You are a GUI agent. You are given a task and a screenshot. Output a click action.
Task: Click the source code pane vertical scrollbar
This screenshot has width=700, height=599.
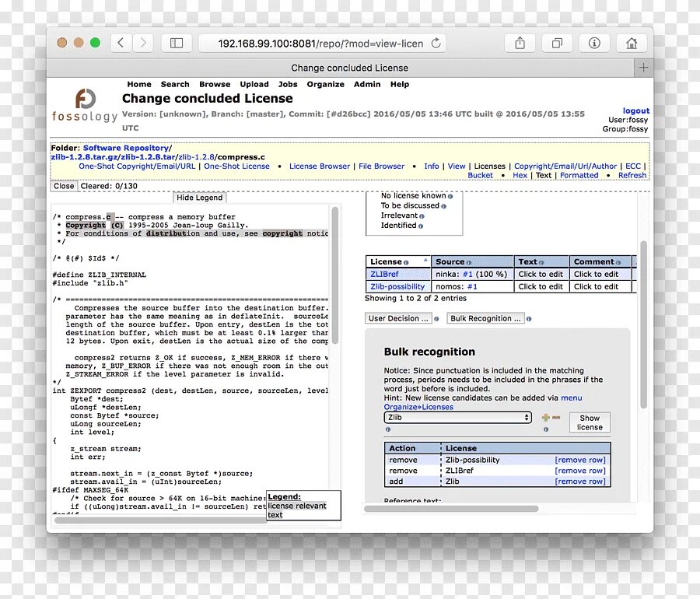pos(334,275)
